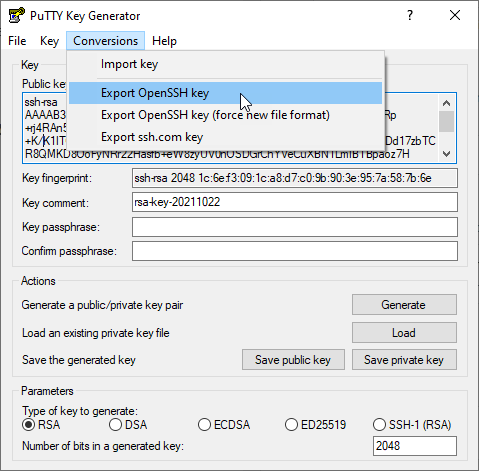Click the PuTTY Key Generator title icon

(x=16, y=15)
